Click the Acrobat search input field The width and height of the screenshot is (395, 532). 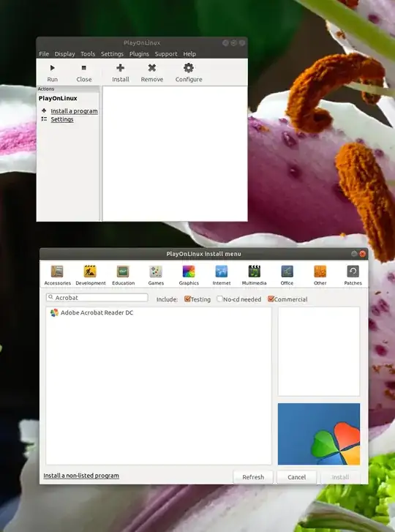click(97, 298)
